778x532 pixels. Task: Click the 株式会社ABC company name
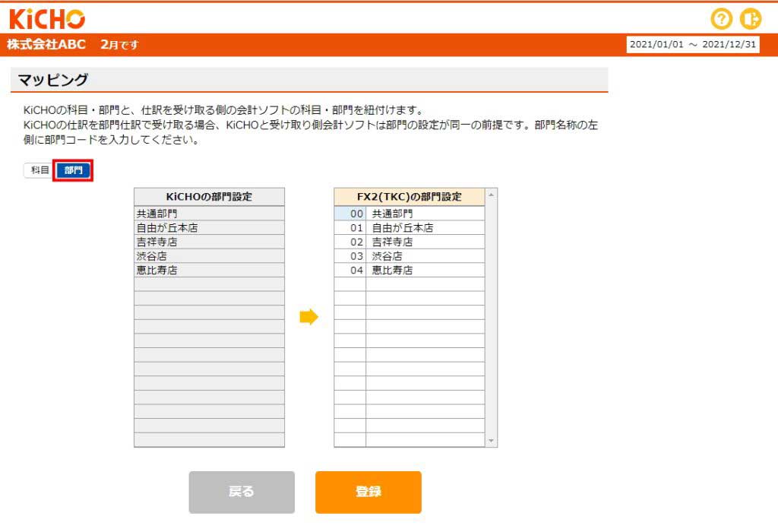[x=46, y=44]
